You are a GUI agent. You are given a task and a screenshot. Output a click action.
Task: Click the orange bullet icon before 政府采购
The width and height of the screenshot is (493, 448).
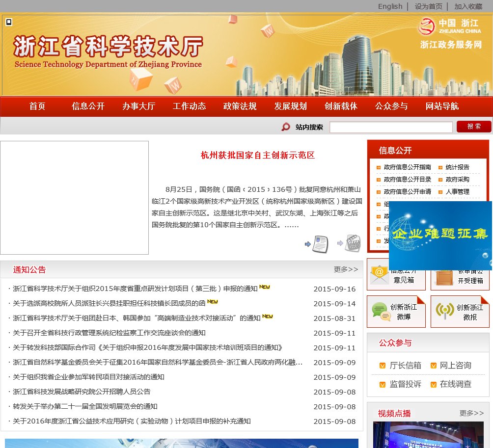pos(440,180)
